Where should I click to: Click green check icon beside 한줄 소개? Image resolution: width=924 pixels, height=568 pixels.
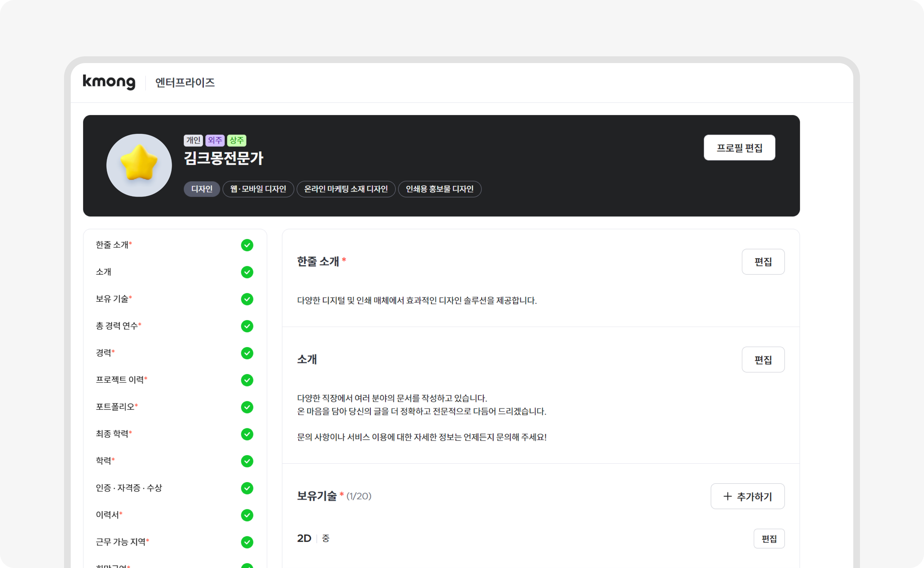(x=247, y=245)
